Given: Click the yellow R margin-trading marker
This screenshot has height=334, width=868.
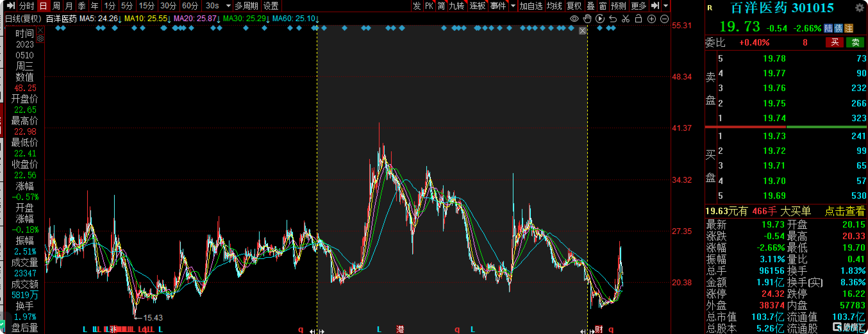Looking at the screenshot, I should [710, 8].
